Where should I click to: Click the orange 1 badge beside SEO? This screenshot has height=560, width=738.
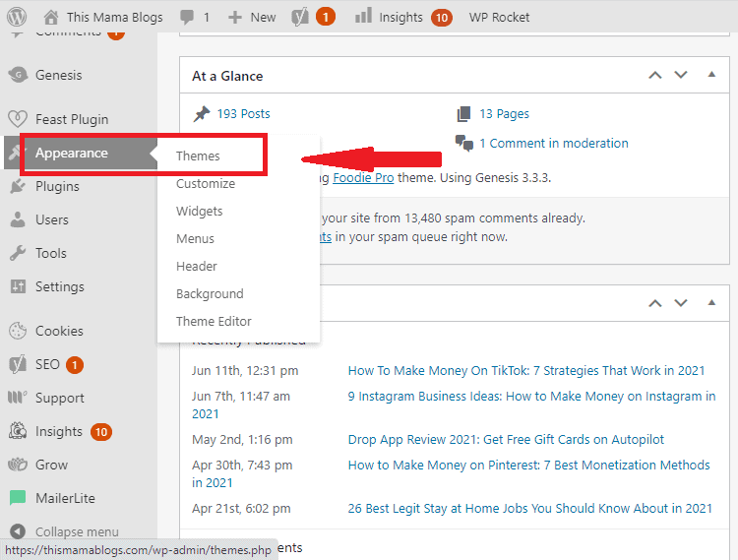point(75,365)
